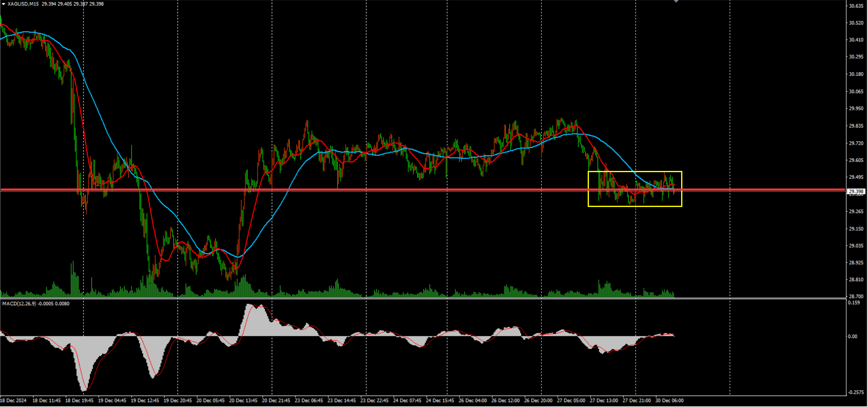868x407 pixels.
Task: Click current price label 29.398 on scale
Action: [856, 191]
